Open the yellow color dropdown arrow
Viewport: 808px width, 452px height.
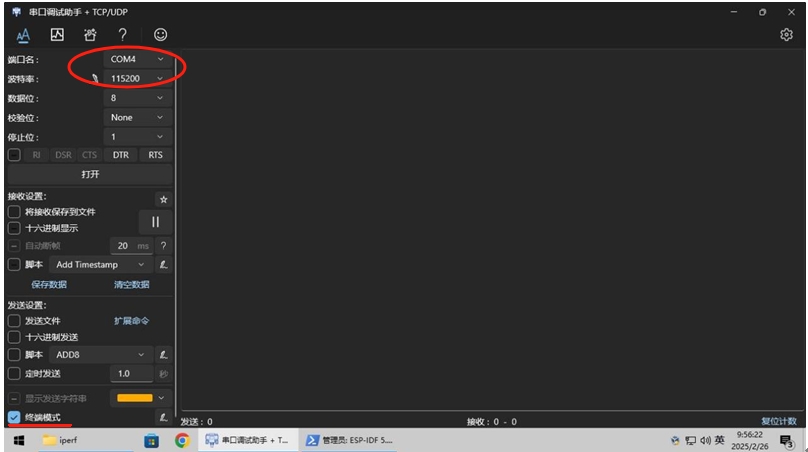pos(161,398)
